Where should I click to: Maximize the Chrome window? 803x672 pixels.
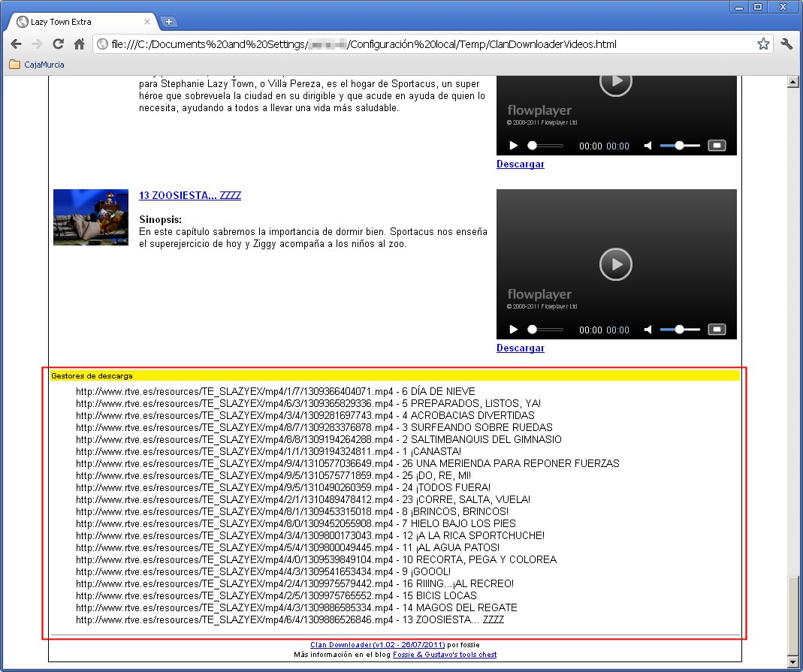point(758,8)
